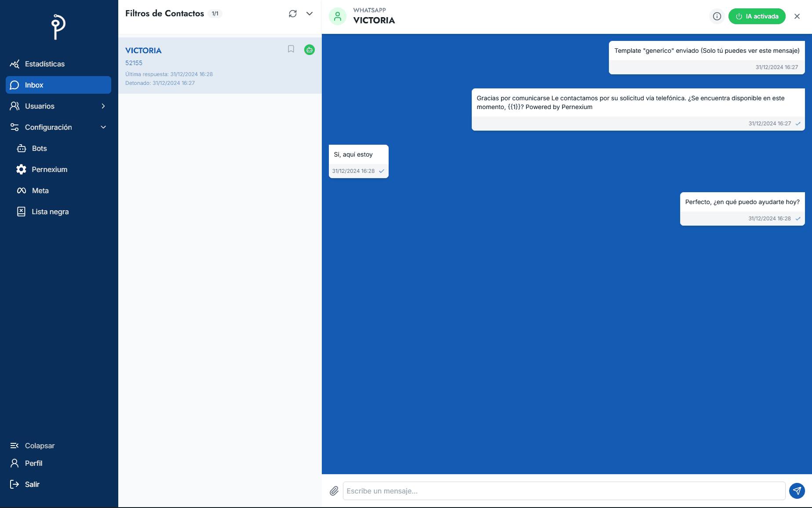The width and height of the screenshot is (812, 508).
Task: Open the Bots configuration page
Action: [39, 148]
